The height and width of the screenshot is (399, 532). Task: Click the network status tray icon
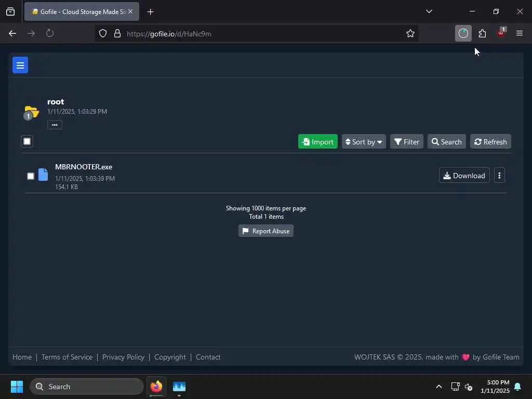click(455, 387)
